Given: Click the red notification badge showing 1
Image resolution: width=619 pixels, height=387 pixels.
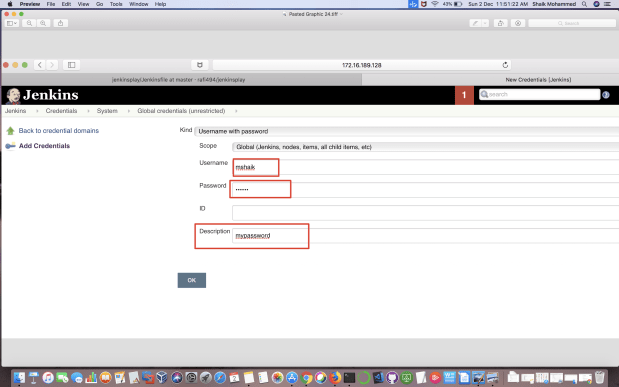Looking at the screenshot, I should click(x=464, y=95).
